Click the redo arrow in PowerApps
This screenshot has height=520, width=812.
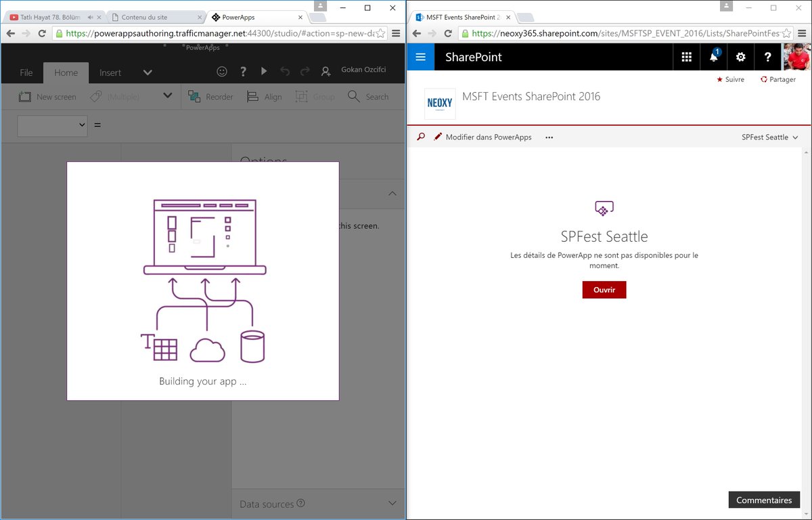tap(305, 71)
